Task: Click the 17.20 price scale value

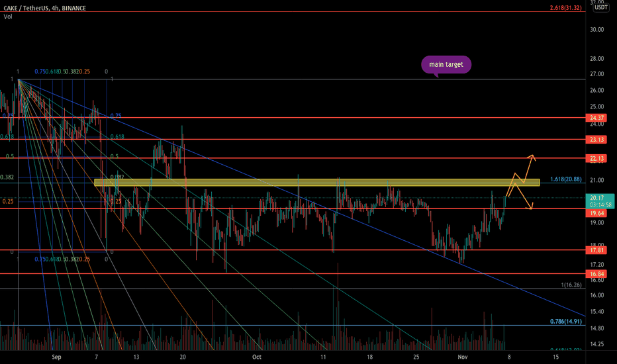Action: tap(596, 265)
